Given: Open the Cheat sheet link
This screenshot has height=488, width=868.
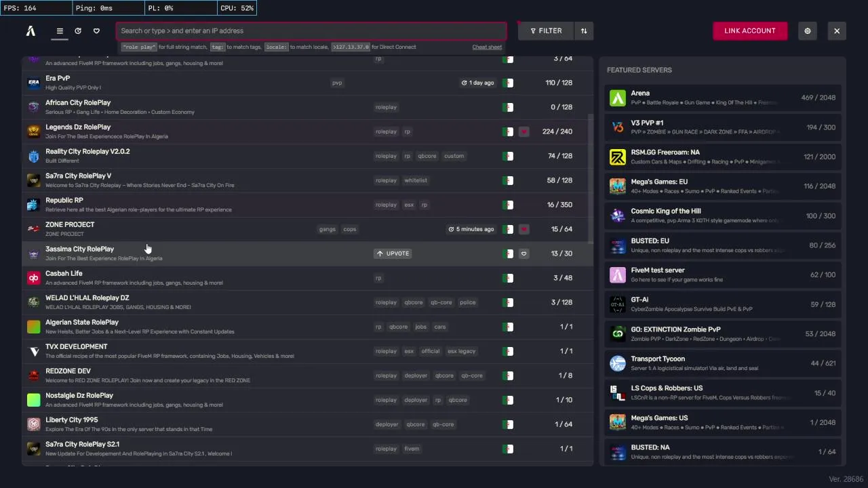Looking at the screenshot, I should (x=487, y=47).
